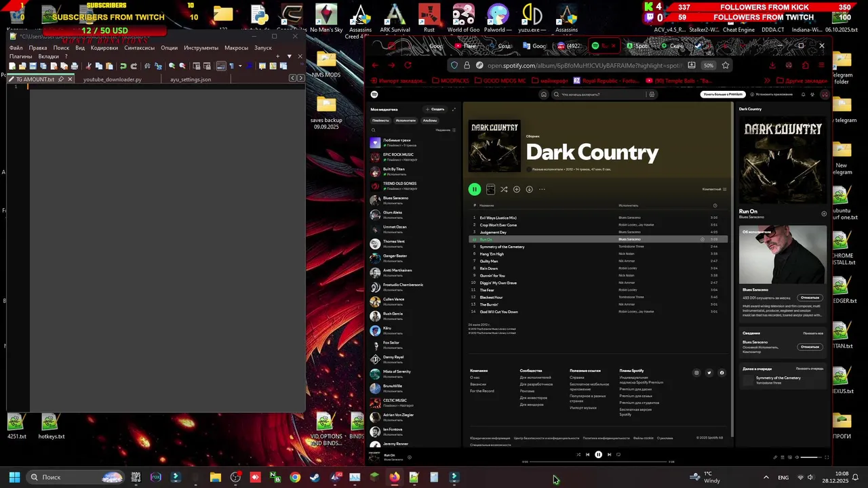Image resolution: width=868 pixels, height=488 pixels.
Task: Select Blues Saraceno in library list
Action: pyautogui.click(x=413, y=201)
